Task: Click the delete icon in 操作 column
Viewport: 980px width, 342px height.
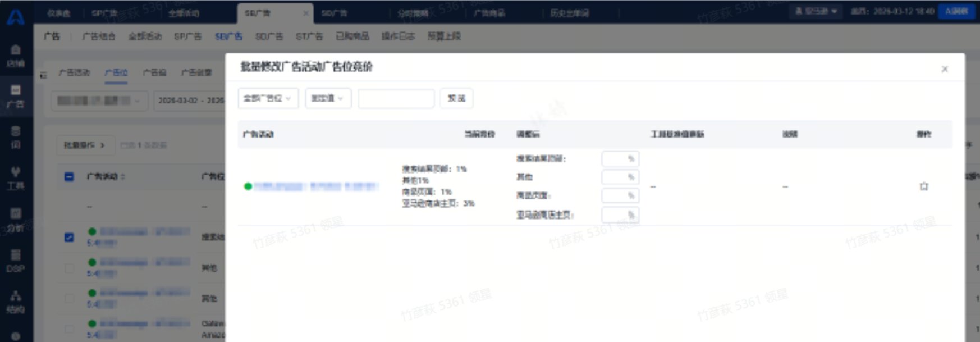Action: (923, 186)
